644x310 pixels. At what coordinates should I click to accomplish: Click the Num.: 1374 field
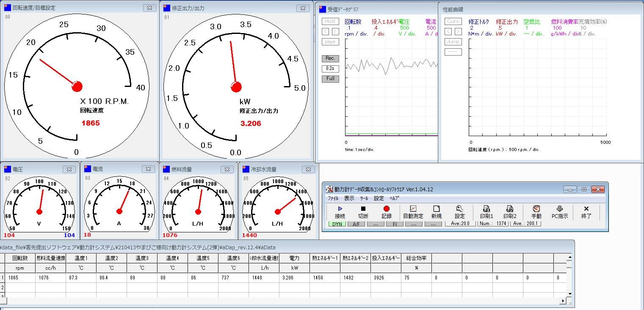[x=493, y=223]
